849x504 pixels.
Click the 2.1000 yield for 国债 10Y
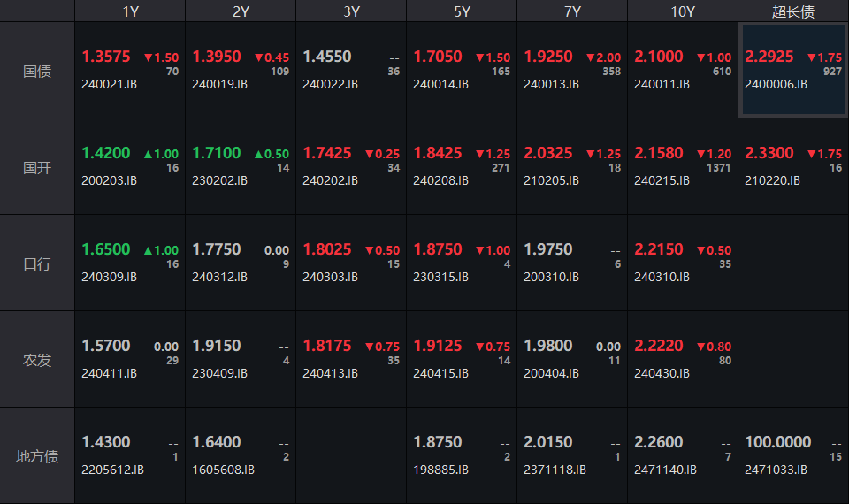point(659,57)
